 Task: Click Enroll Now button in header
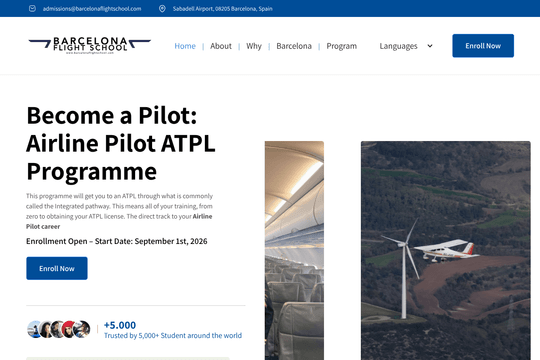[483, 46]
